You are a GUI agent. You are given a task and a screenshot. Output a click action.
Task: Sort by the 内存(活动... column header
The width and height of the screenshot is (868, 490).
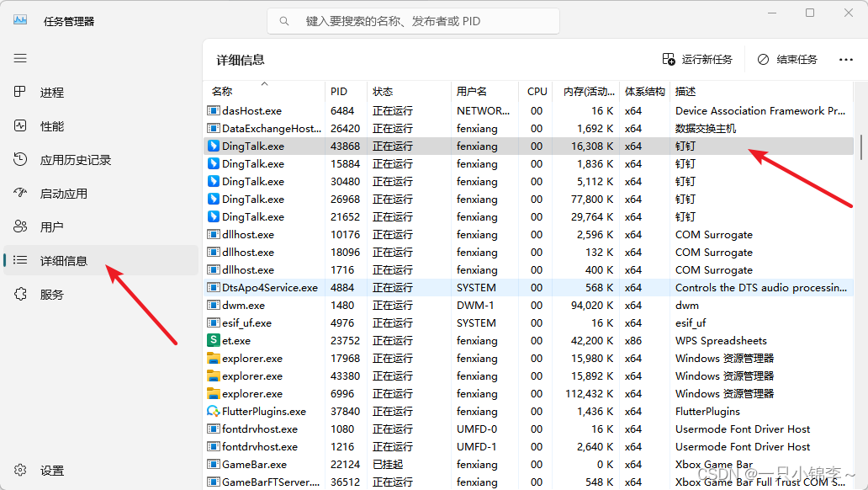586,92
